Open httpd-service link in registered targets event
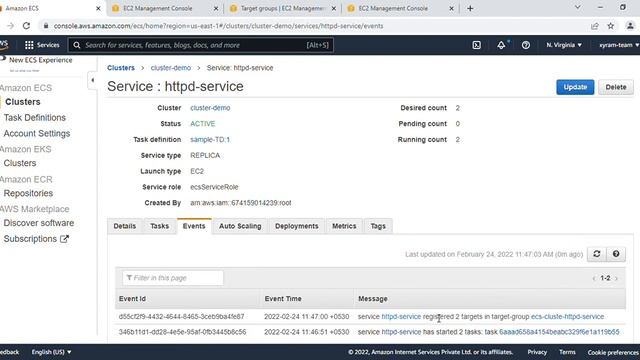The height and width of the screenshot is (360, 640). point(401,317)
